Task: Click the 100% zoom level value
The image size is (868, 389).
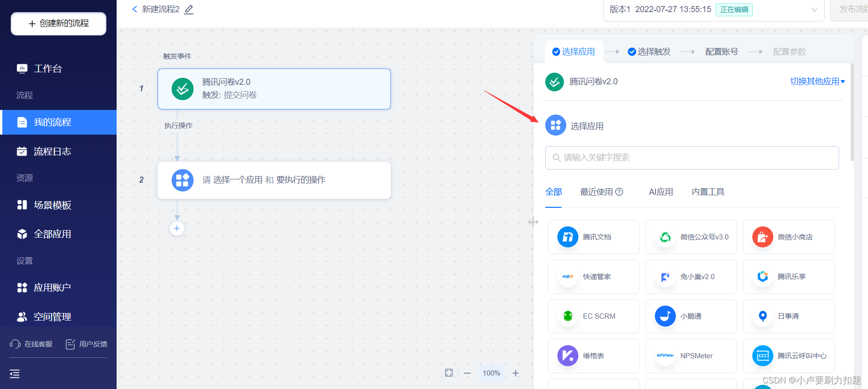Action: [x=491, y=373]
